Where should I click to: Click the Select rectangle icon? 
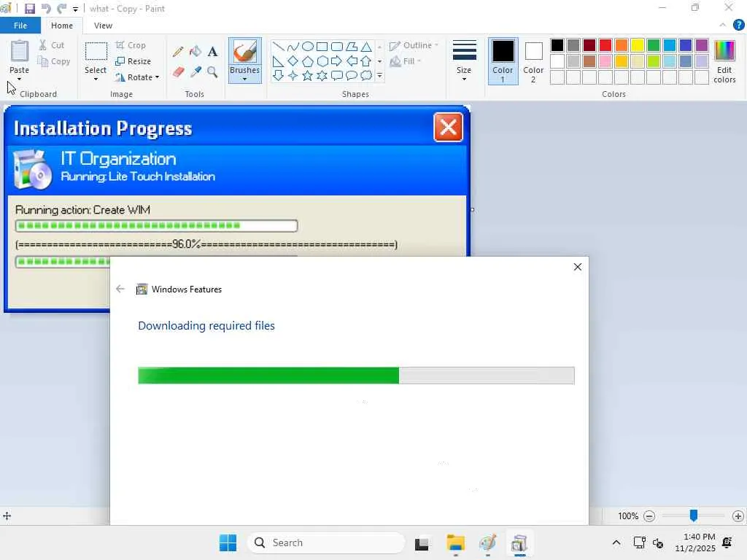[x=96, y=52]
